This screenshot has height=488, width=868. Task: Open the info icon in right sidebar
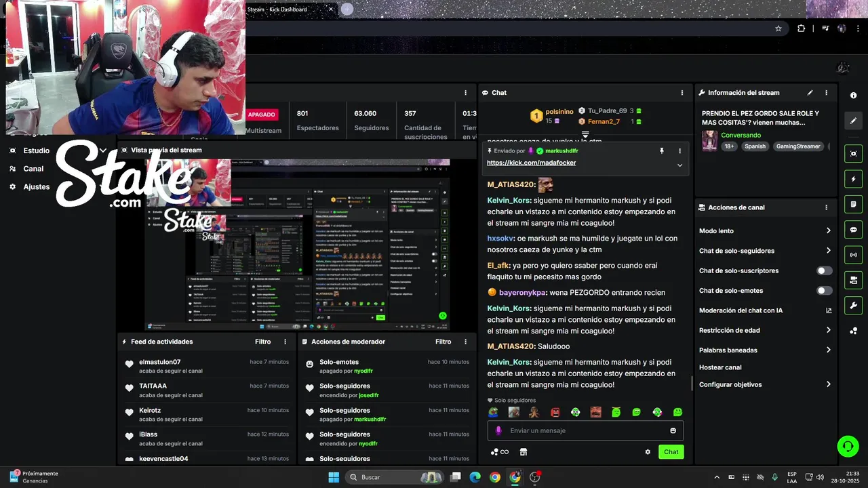[x=853, y=96]
